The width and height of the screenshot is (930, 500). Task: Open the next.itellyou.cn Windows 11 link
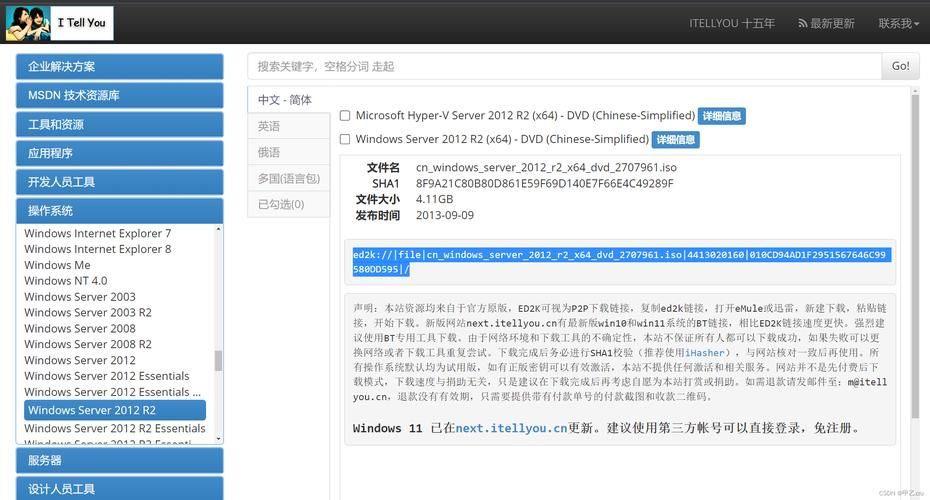coord(511,428)
